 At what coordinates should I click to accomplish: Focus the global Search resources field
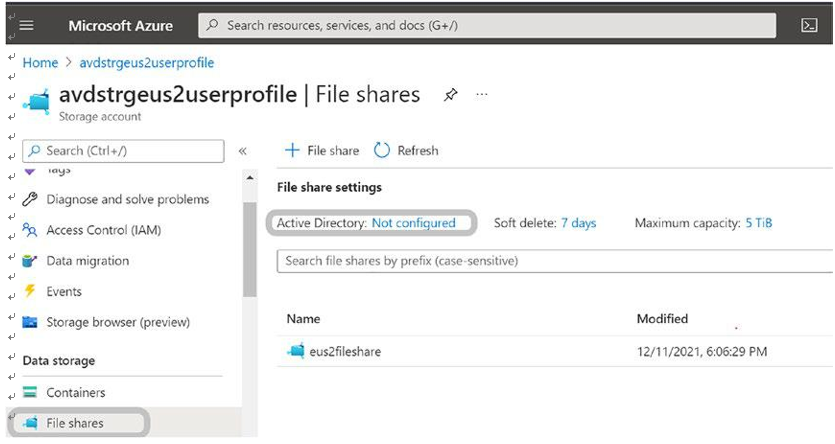(x=487, y=25)
